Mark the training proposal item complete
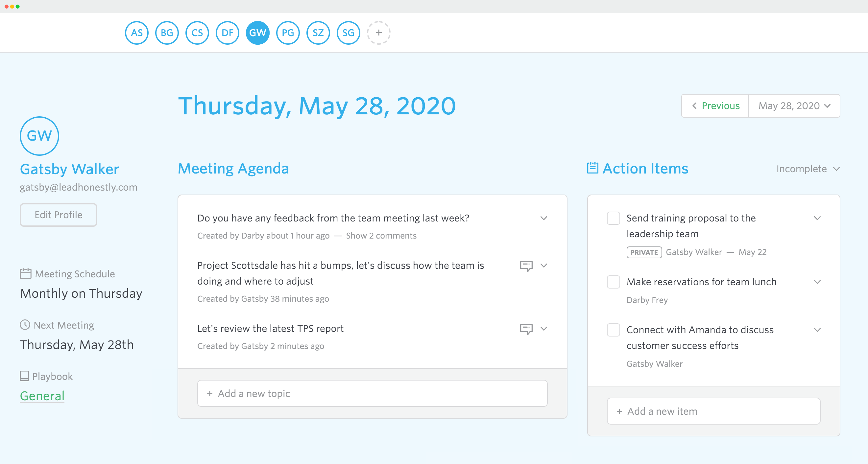This screenshot has width=868, height=464. [613, 218]
